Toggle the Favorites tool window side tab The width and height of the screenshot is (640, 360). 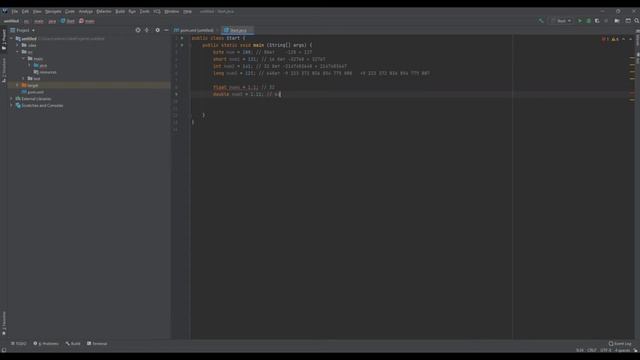(4, 323)
